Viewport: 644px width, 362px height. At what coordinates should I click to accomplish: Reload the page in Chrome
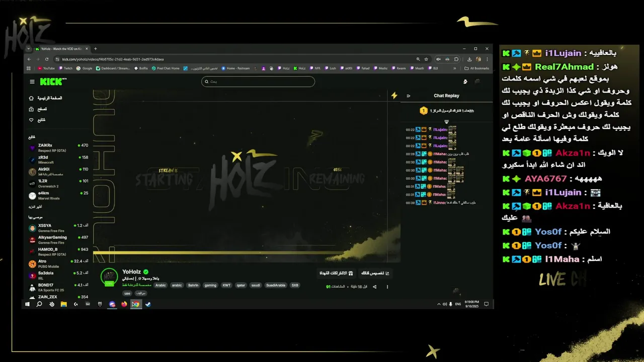tap(47, 59)
